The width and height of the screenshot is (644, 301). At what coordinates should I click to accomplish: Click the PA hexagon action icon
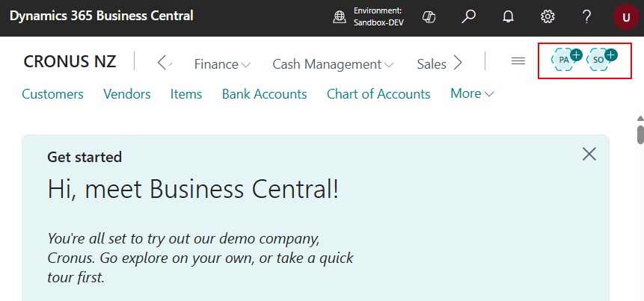coord(566,60)
